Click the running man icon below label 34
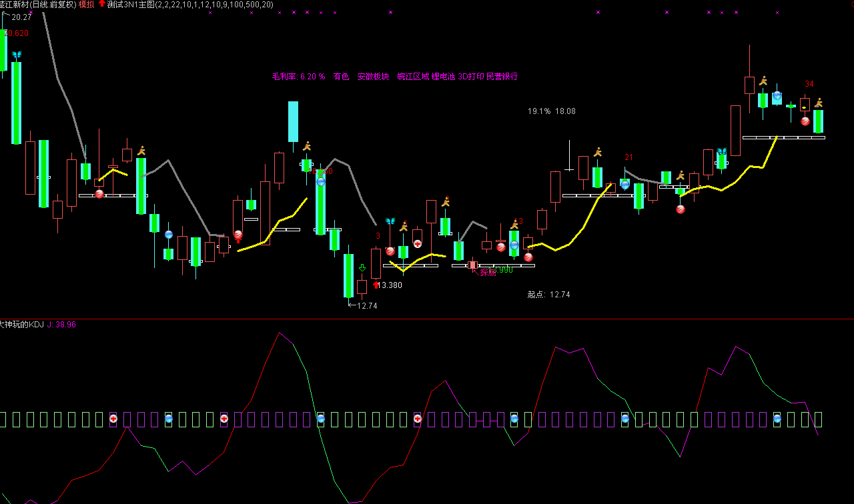 tap(819, 103)
